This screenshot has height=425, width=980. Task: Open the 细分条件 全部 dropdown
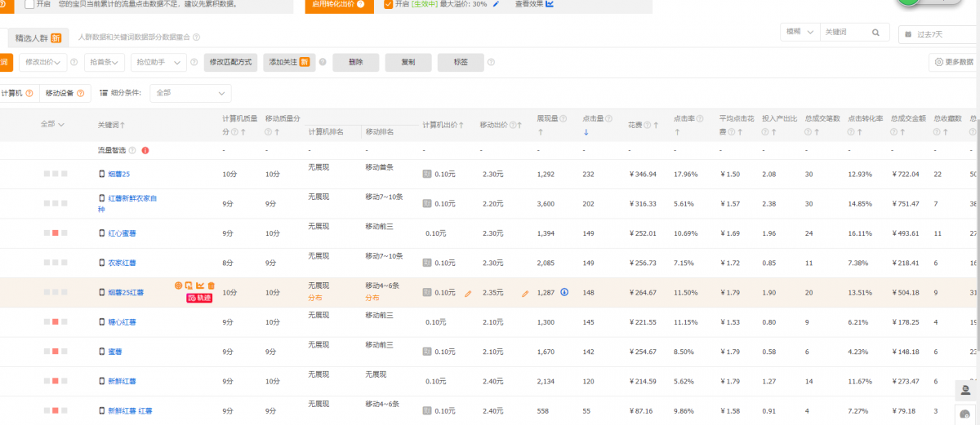(x=190, y=93)
